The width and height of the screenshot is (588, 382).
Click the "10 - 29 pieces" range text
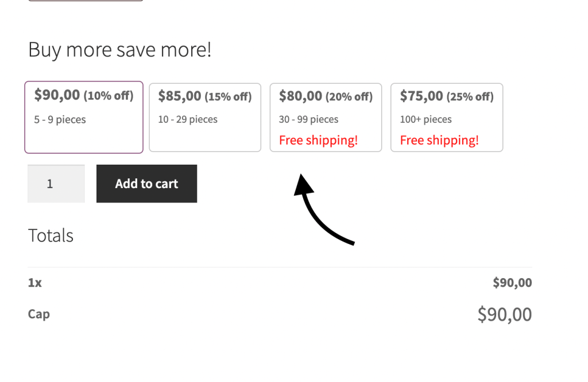coord(188,120)
